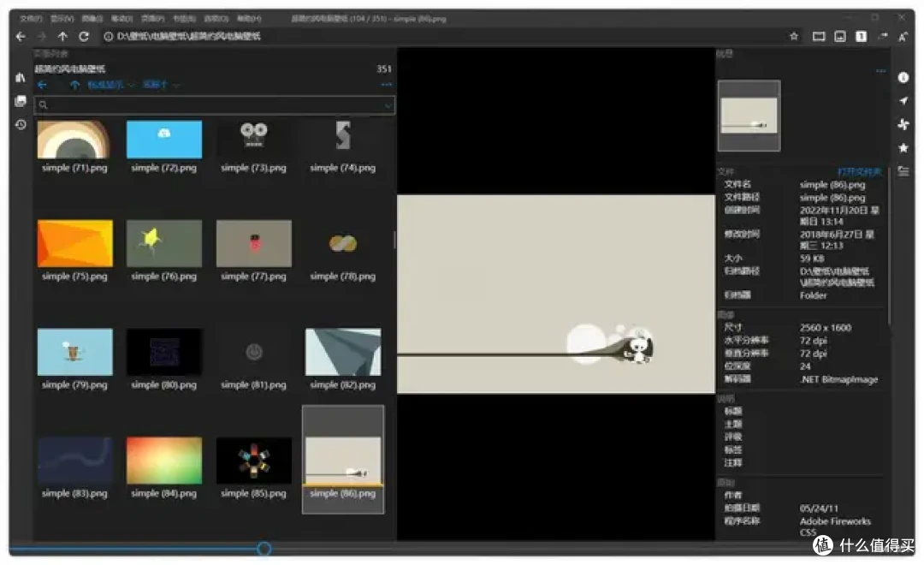Open the navigator arrow icon in right sidebar
Image resolution: width=924 pixels, height=565 pixels.
tap(903, 101)
